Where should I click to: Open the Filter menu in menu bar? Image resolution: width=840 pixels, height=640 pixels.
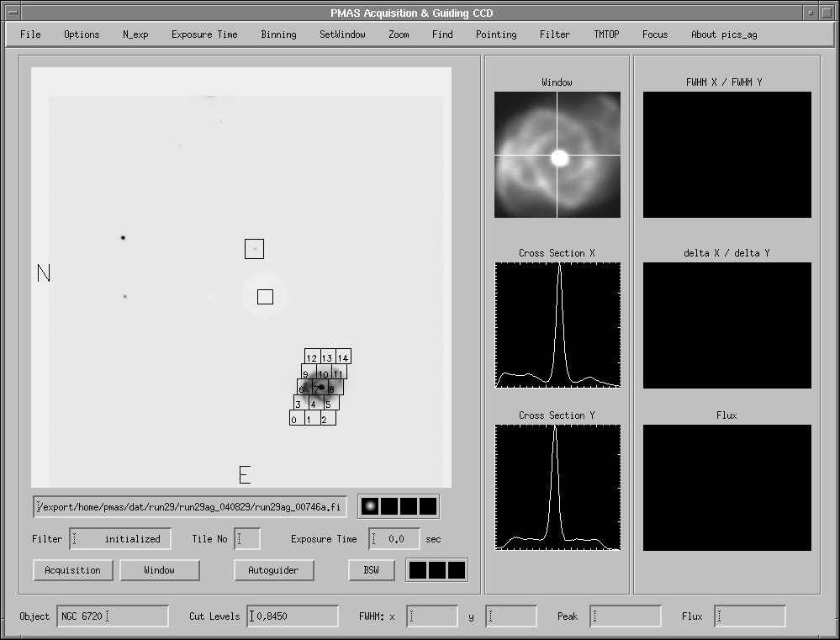(x=554, y=34)
